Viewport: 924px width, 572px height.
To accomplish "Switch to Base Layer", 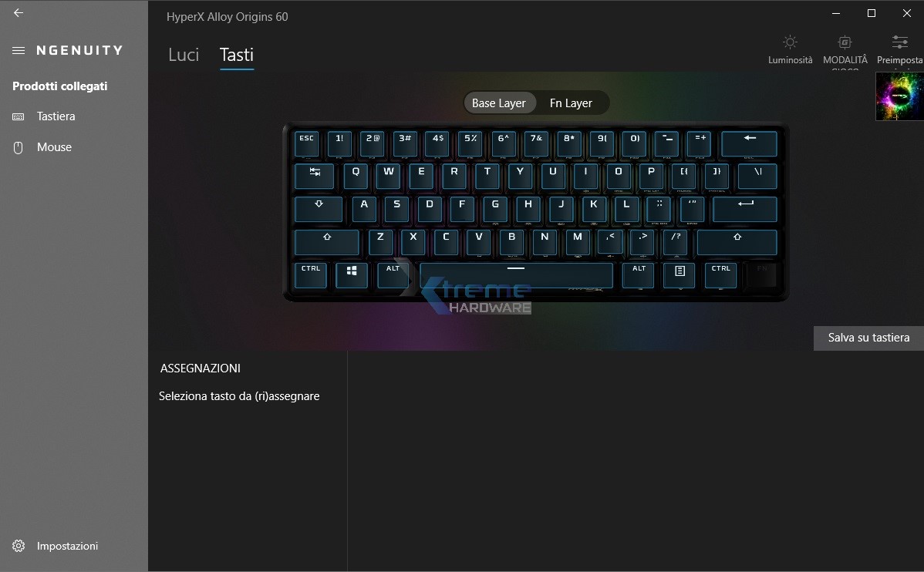I will click(x=499, y=103).
